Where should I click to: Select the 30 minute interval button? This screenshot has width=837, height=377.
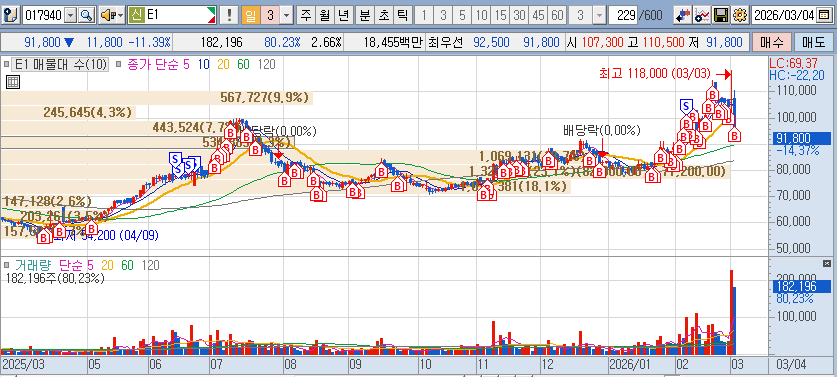520,15
